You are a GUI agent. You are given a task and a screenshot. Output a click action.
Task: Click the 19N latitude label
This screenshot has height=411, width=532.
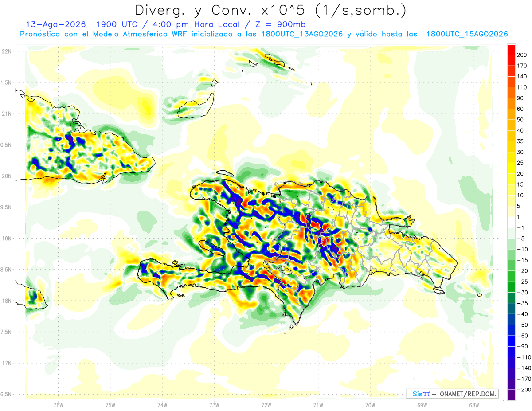point(7,239)
